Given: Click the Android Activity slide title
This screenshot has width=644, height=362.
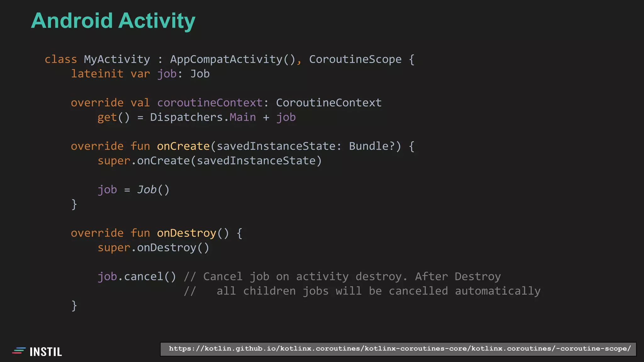Looking at the screenshot, I should point(113,21).
